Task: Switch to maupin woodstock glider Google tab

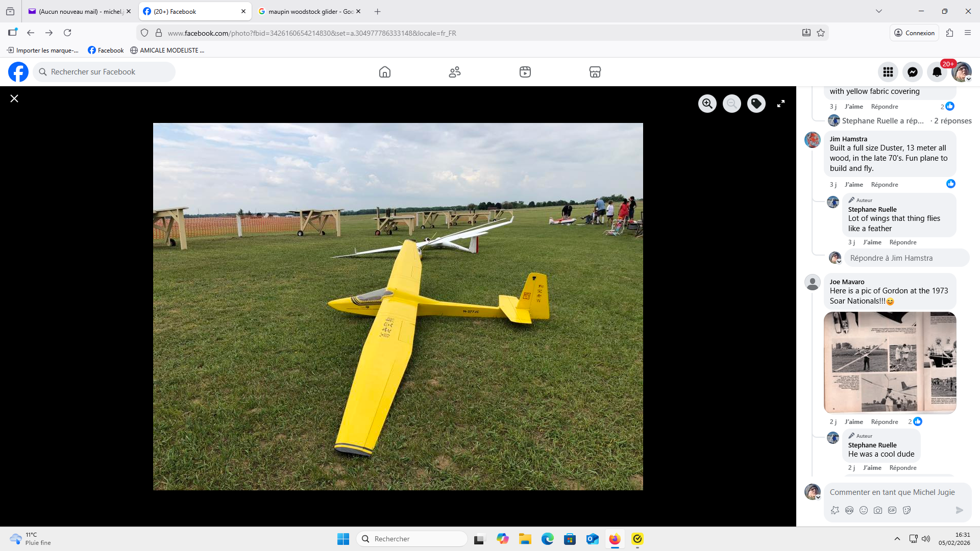Action: [306, 11]
